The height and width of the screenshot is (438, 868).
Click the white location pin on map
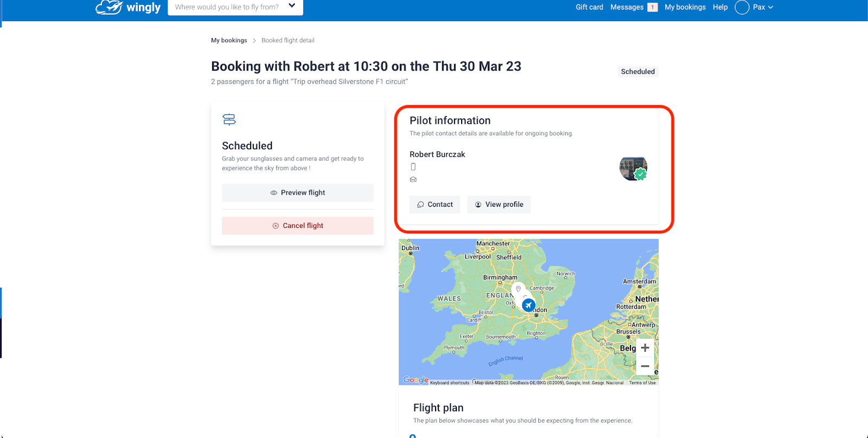point(518,289)
